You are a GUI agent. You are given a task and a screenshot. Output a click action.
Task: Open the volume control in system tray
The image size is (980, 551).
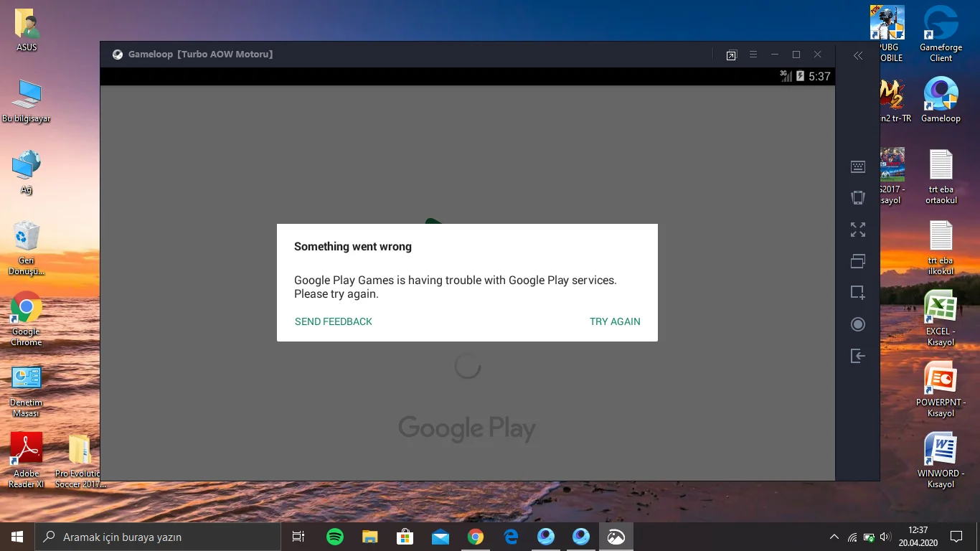[885, 537]
